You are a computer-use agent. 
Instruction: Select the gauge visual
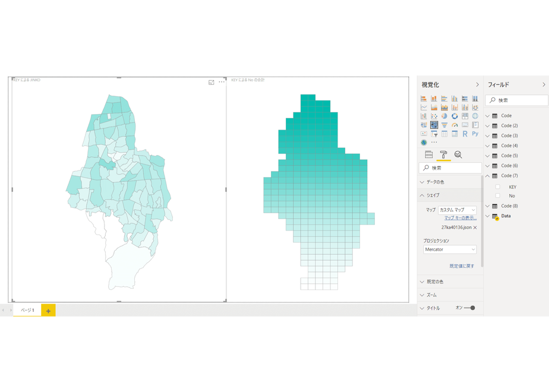pos(455,125)
